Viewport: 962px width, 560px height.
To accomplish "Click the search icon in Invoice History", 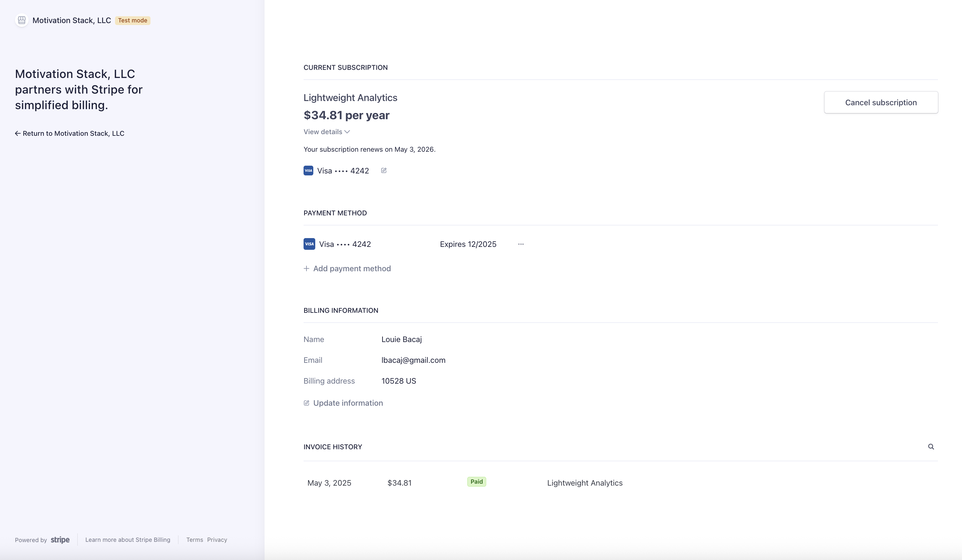I will (931, 447).
